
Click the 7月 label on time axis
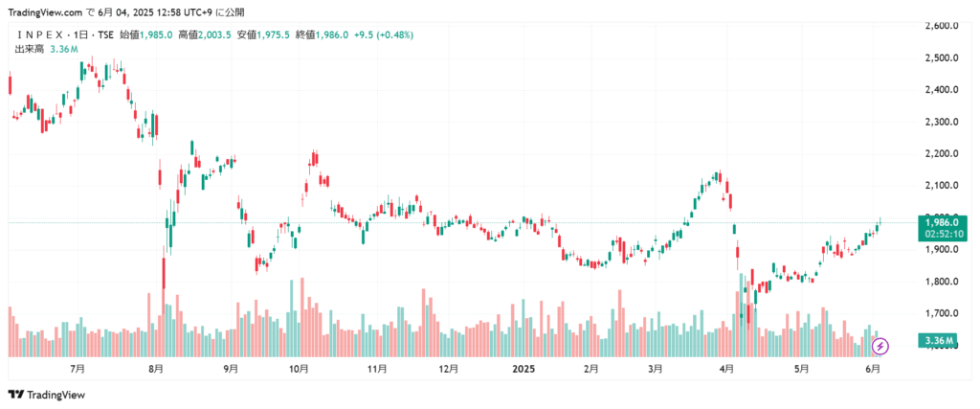point(78,369)
